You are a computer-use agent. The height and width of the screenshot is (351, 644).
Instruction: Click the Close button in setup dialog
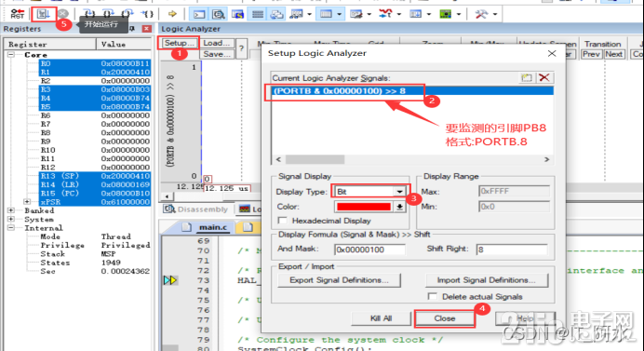tap(445, 318)
